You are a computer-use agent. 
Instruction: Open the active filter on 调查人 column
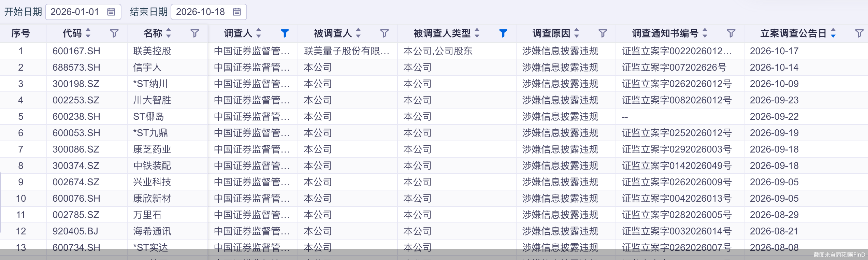click(x=285, y=33)
